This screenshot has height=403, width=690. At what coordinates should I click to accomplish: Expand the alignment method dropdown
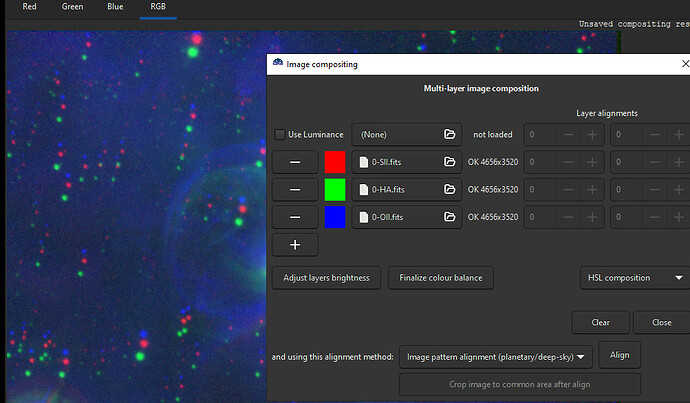[496, 356]
